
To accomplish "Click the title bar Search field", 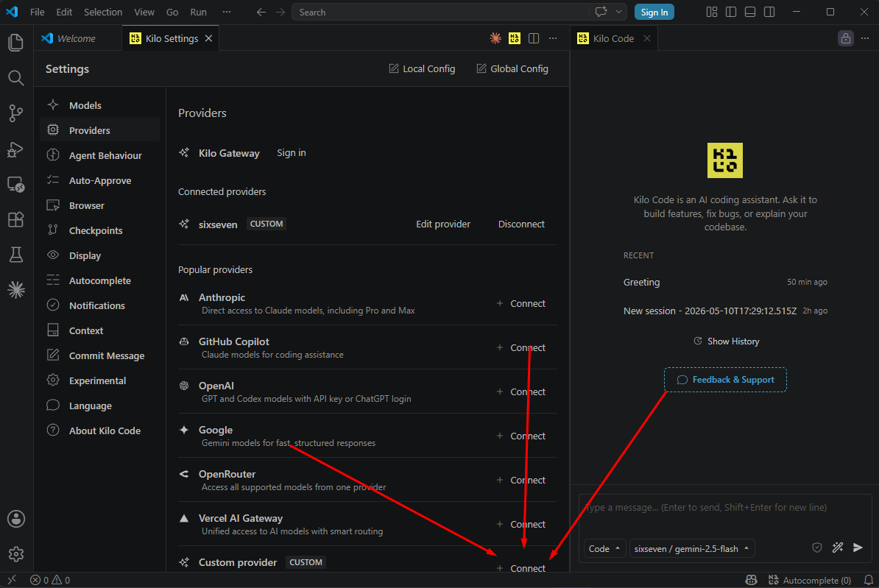I will click(x=442, y=12).
